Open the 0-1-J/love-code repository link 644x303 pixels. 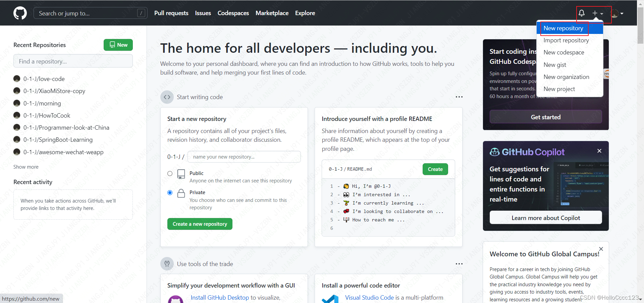point(44,79)
